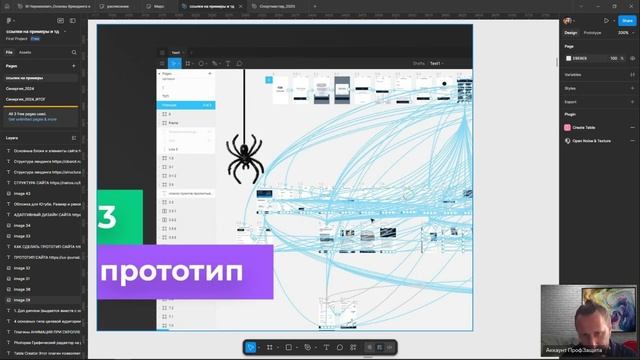Switch to the Prototype tab
The height and width of the screenshot is (360, 640).
coord(592,33)
